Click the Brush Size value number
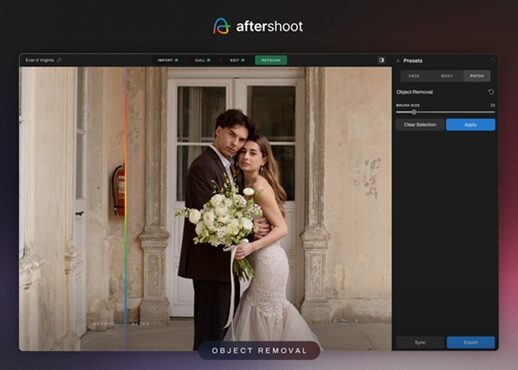Screen dimensions: 518x370 click(x=492, y=105)
